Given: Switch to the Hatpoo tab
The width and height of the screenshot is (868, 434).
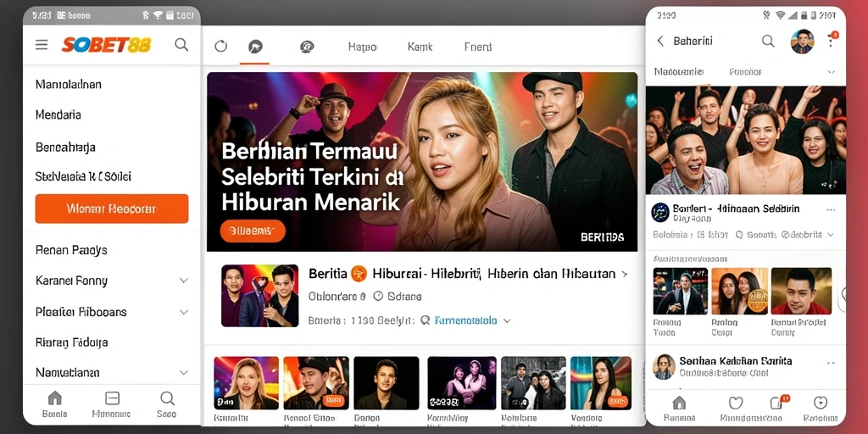Looking at the screenshot, I should tap(363, 47).
